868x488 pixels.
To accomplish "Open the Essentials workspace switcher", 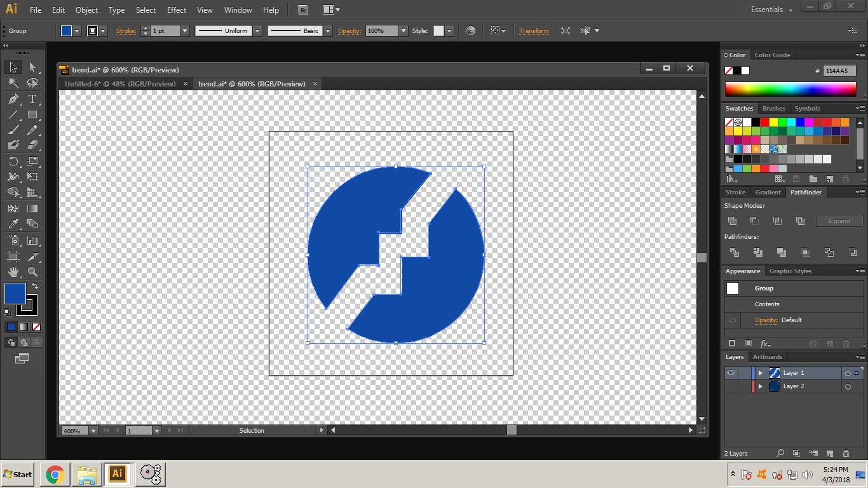I will (771, 10).
